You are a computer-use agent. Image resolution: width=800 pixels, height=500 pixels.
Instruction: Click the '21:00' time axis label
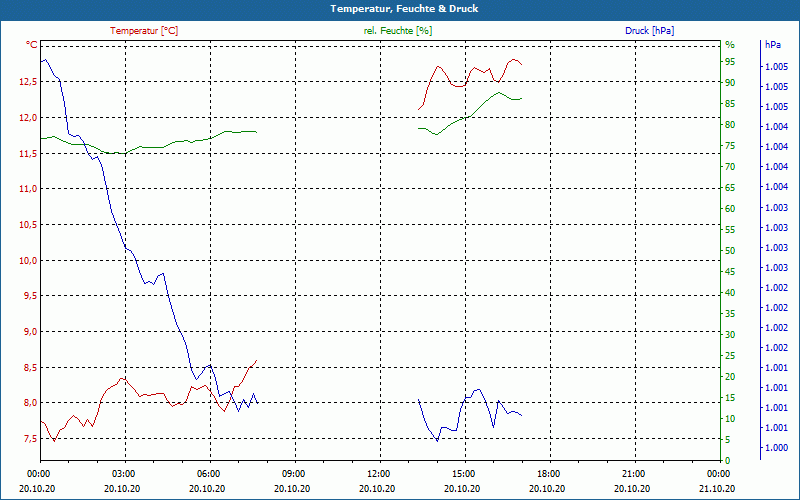click(x=635, y=474)
